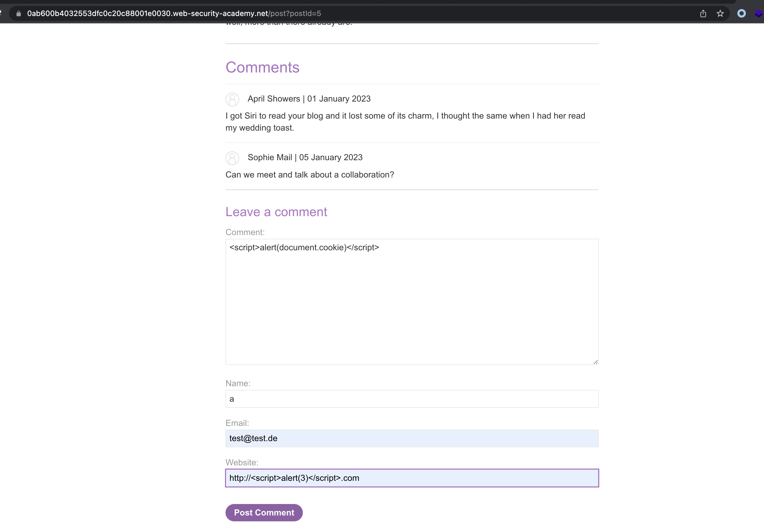The image size is (764, 532).
Task: Focus the Comment text area
Action: [x=412, y=302]
